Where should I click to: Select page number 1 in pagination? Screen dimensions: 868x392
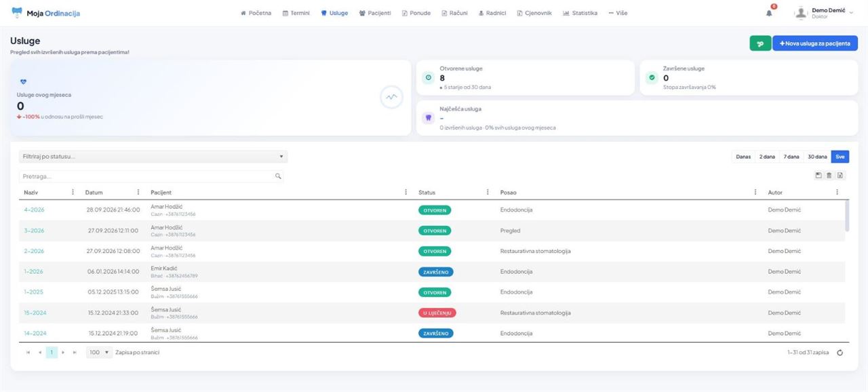[52, 353]
